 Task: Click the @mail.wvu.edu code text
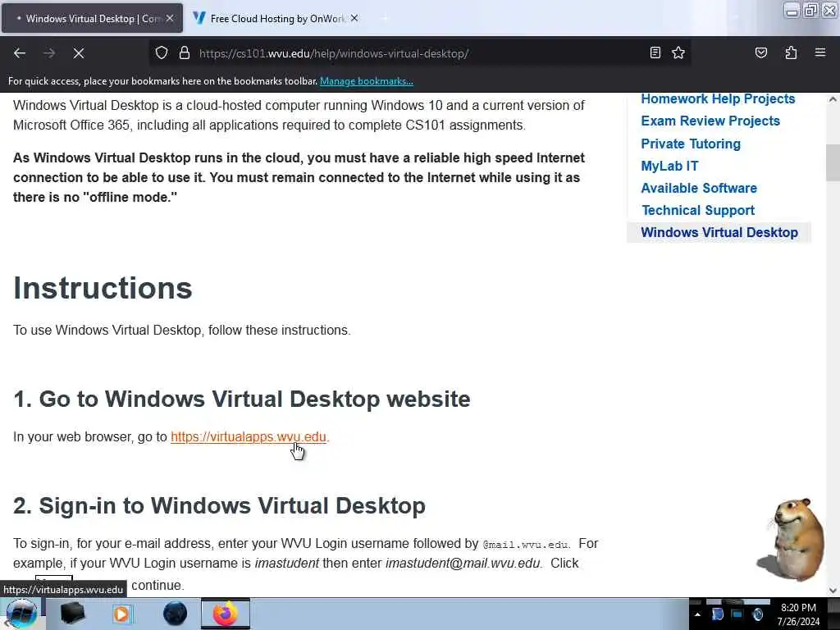[x=525, y=545]
